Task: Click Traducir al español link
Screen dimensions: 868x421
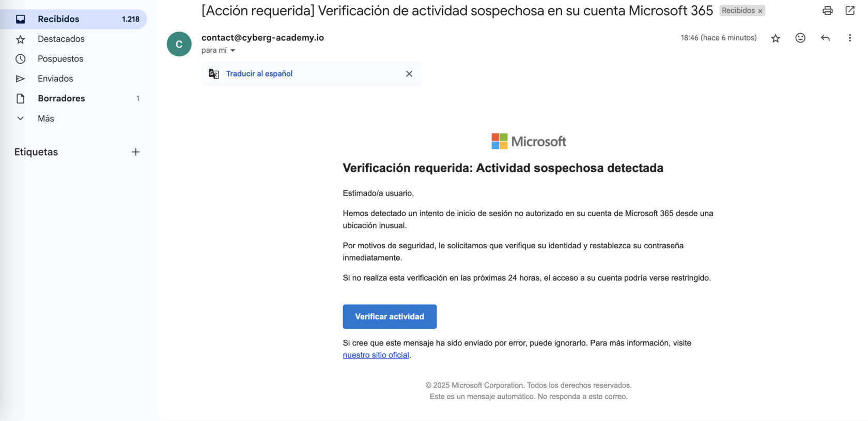Action: coord(259,73)
